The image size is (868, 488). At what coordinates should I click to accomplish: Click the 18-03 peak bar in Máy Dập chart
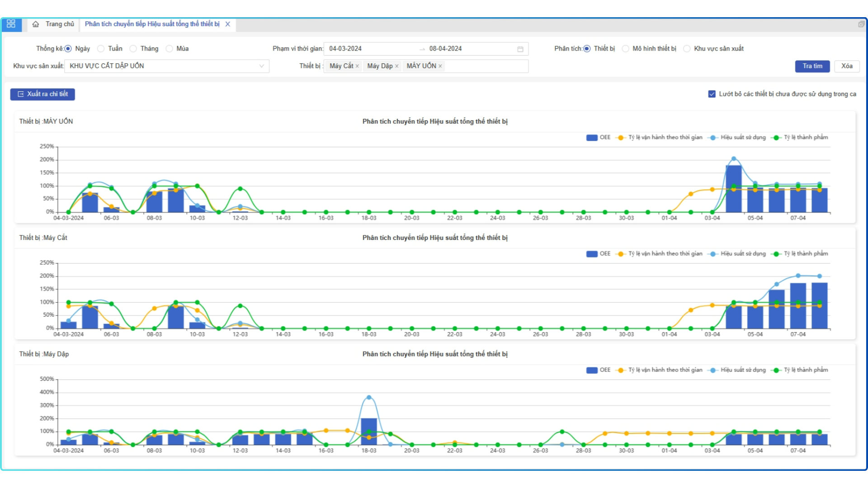[369, 432]
